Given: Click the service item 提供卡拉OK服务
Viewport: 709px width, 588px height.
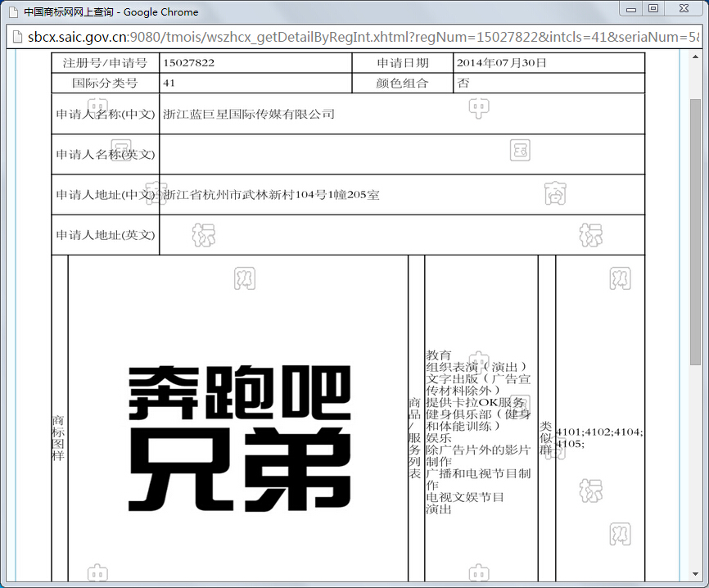Looking at the screenshot, I should 475,403.
